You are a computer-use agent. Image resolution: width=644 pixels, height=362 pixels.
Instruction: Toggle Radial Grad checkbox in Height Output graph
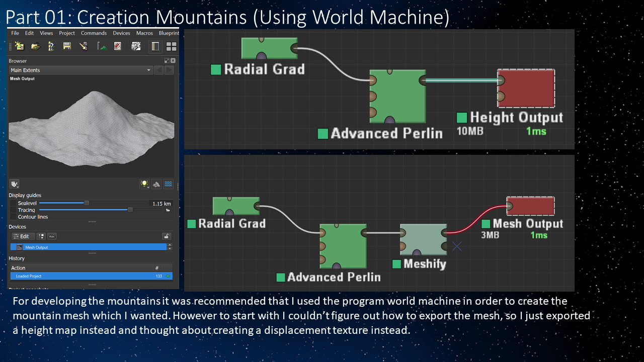[216, 69]
